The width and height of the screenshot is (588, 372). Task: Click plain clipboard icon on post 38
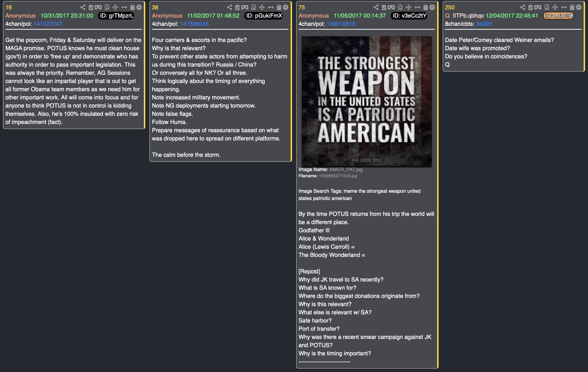[x=279, y=7]
